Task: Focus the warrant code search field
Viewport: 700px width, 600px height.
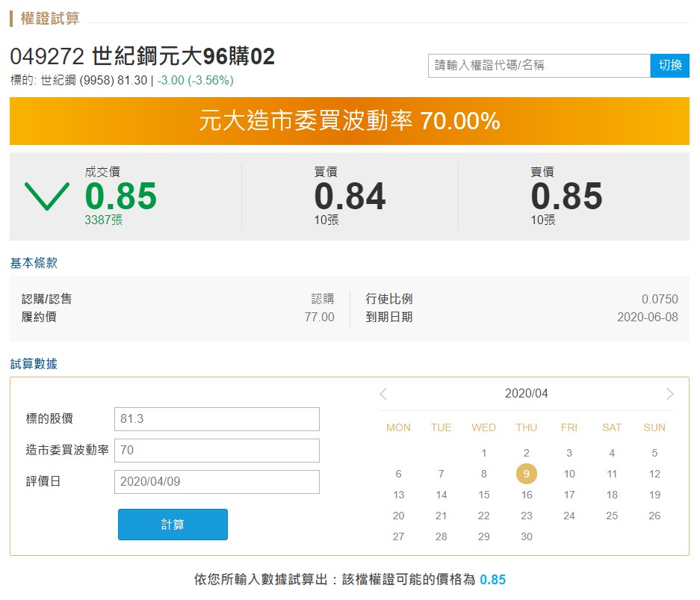Action: coord(539,66)
